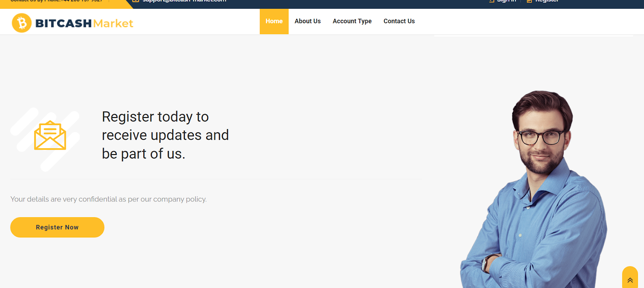
Task: Navigate to Contact Us
Action: 399,21
